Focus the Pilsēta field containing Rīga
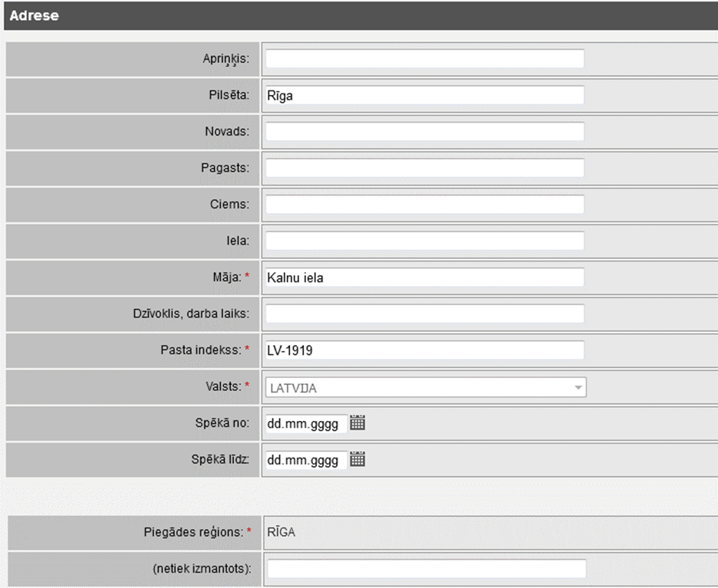The image size is (718, 588). point(424,96)
